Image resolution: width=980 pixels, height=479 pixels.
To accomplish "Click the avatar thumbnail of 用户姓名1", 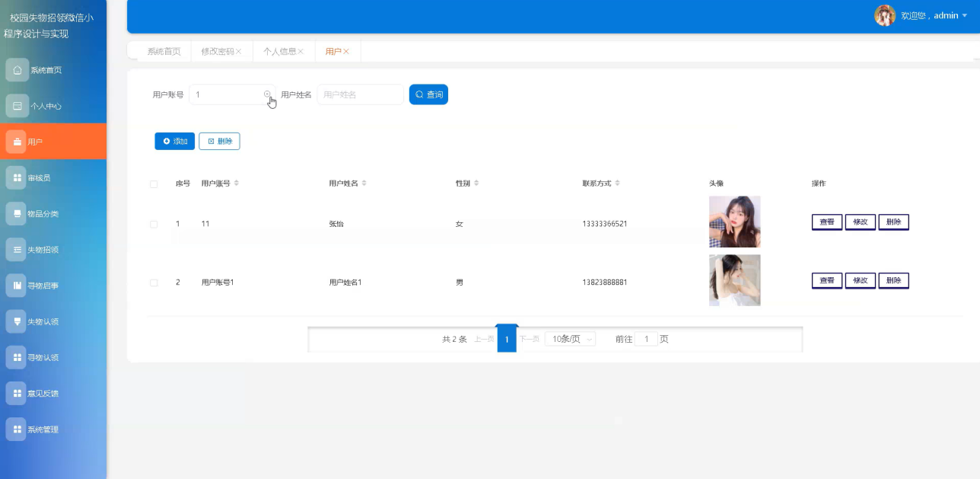I will click(x=734, y=280).
